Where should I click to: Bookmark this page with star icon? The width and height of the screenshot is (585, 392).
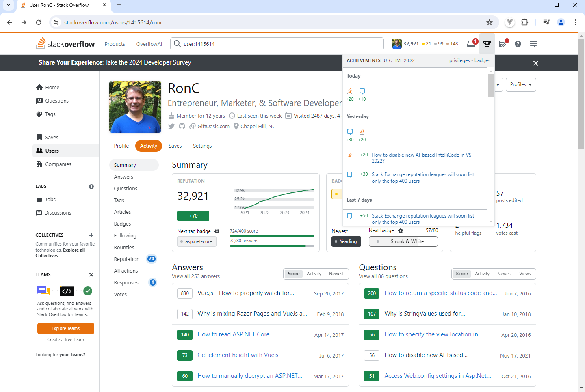pyautogui.click(x=490, y=22)
